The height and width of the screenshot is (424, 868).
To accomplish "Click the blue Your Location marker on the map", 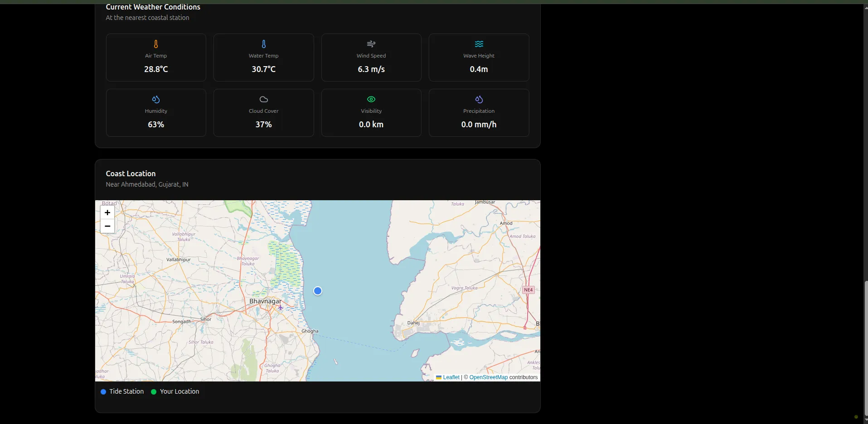I will point(318,290).
